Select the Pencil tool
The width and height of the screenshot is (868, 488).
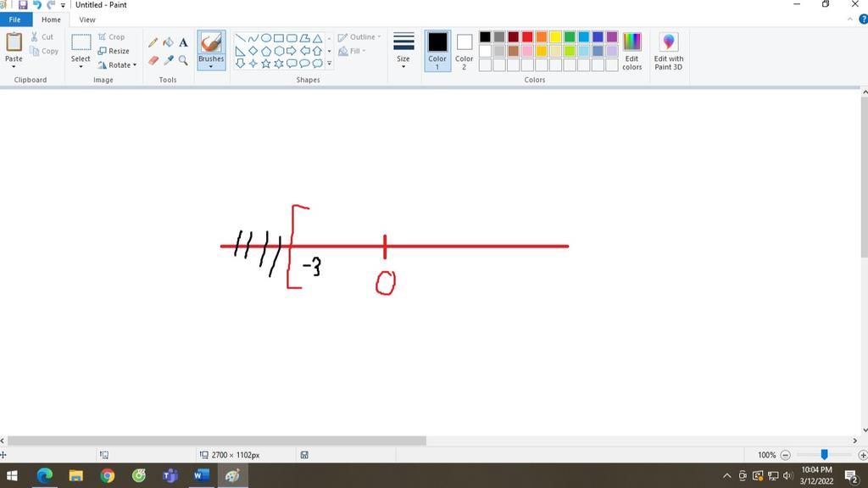point(153,42)
